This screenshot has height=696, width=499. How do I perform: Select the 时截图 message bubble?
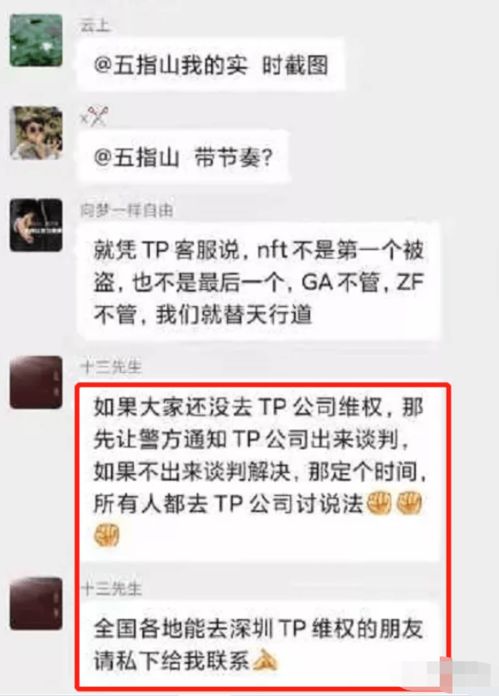pyautogui.click(x=211, y=65)
